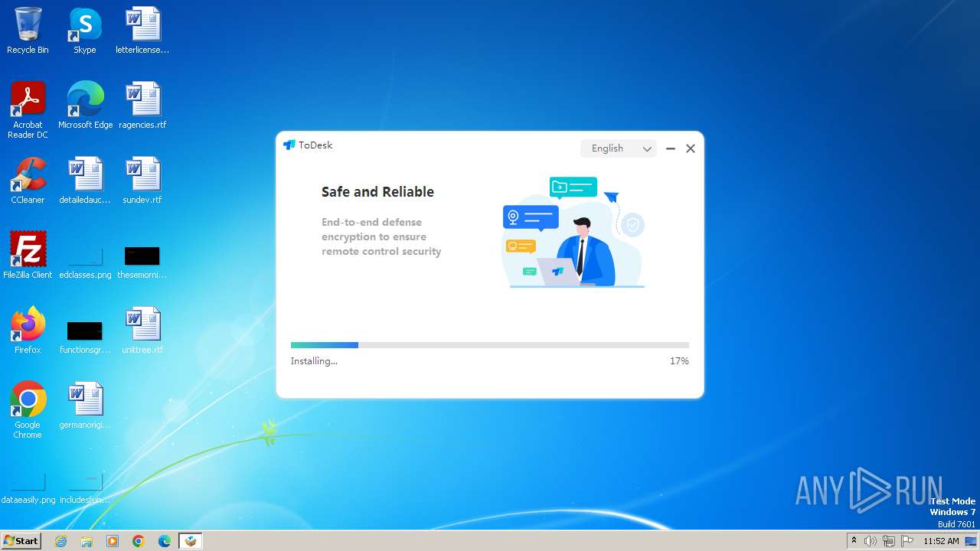The image size is (980, 551).
Task: Click the Safe and Reliable heading
Action: 377,192
